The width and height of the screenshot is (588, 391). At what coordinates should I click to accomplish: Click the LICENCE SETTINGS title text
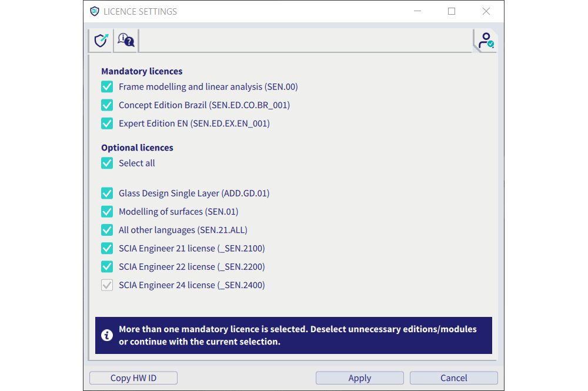pos(139,11)
